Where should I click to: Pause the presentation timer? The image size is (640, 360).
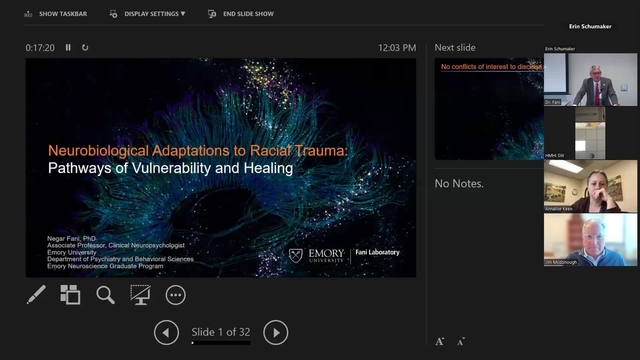[x=68, y=48]
